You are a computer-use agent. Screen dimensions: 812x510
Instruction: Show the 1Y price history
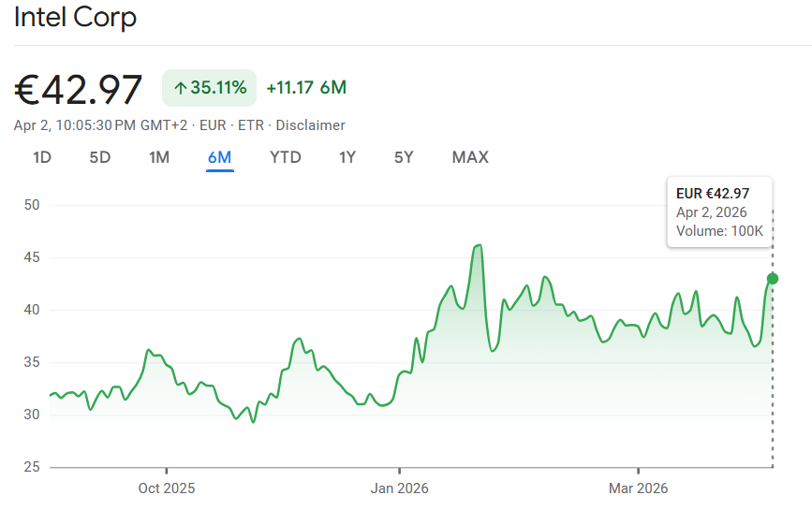click(x=347, y=157)
